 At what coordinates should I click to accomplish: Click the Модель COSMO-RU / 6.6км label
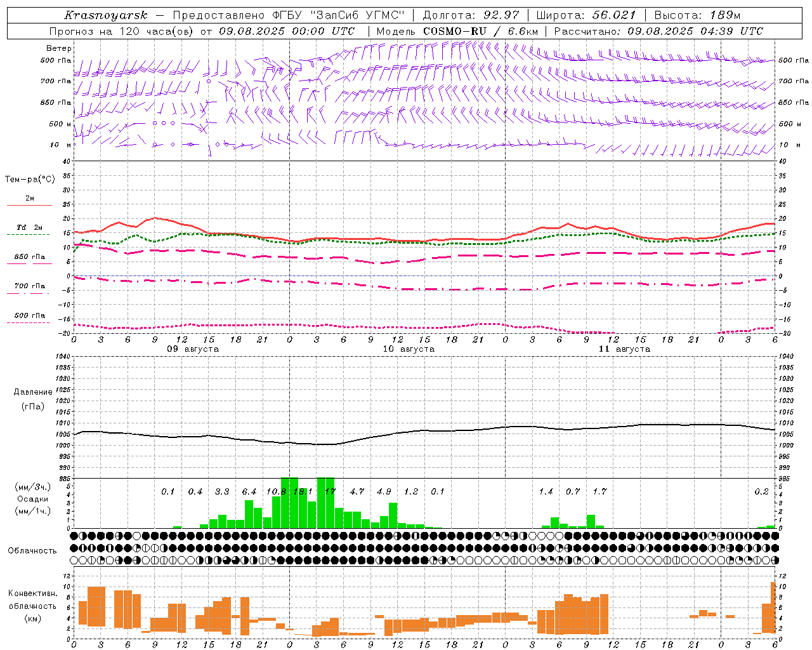click(x=457, y=31)
